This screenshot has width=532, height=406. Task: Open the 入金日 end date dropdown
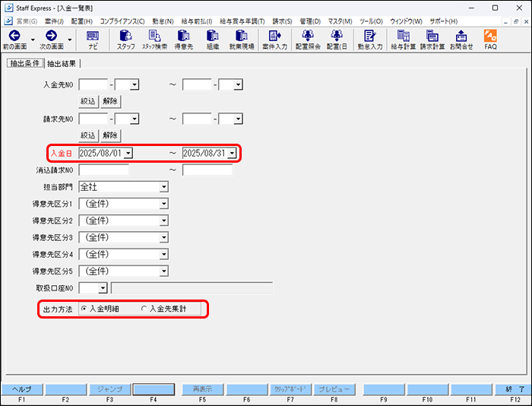(232, 154)
